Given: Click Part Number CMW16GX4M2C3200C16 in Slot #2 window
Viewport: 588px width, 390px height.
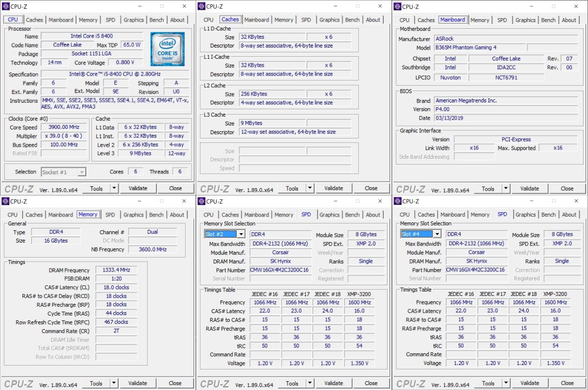Looking at the screenshot, I should click(x=280, y=270).
